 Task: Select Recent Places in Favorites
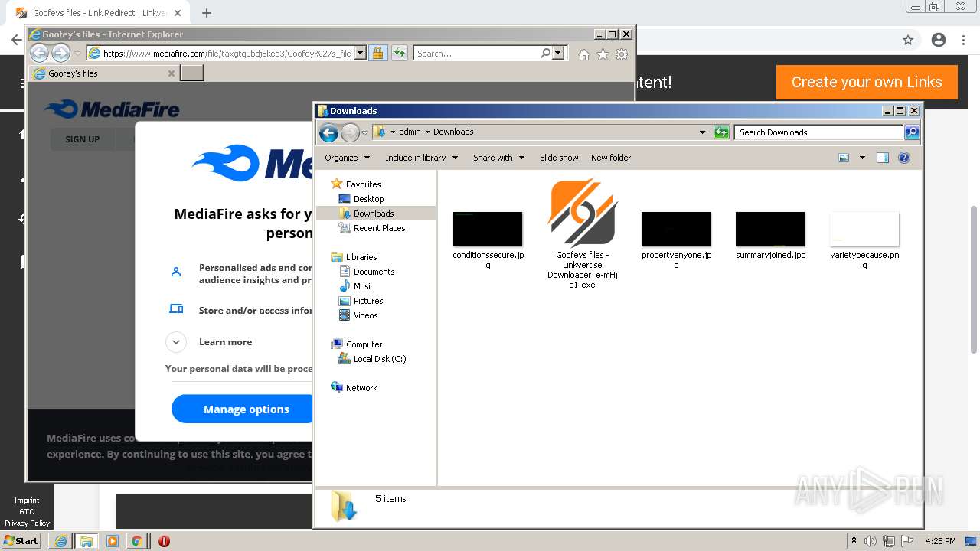coord(379,228)
